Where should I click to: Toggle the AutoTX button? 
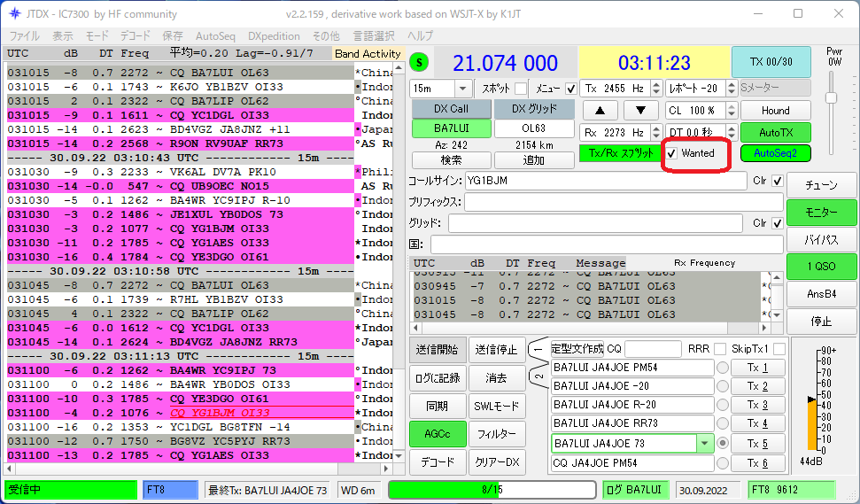[x=776, y=132]
